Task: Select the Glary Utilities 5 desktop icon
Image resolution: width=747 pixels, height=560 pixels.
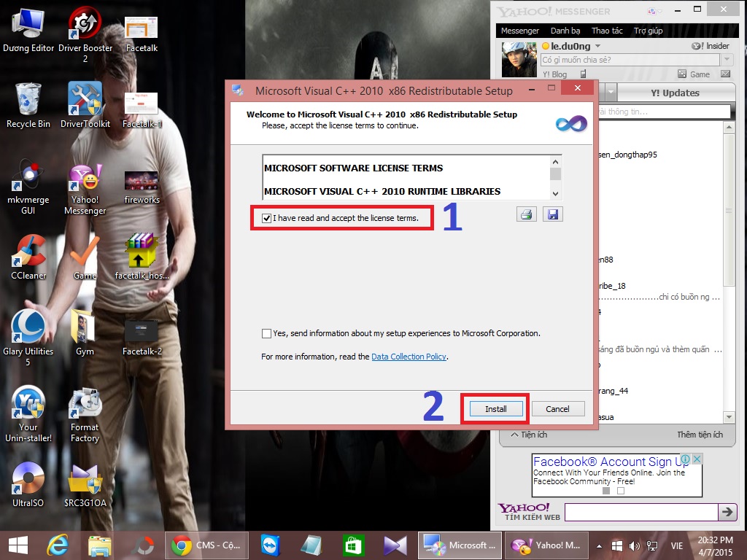Action: [x=28, y=338]
